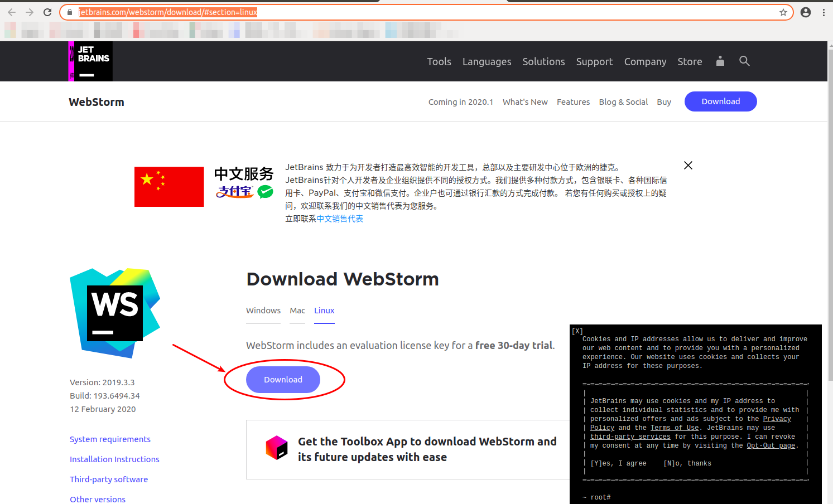Bookmark this page with the star icon

[x=783, y=12]
